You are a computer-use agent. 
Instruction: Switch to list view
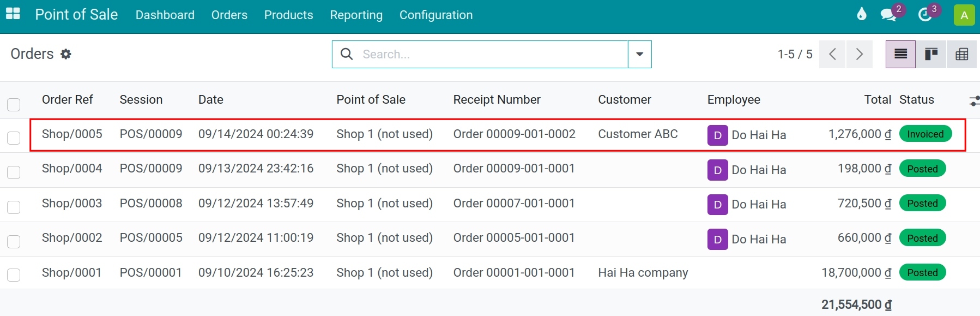900,54
